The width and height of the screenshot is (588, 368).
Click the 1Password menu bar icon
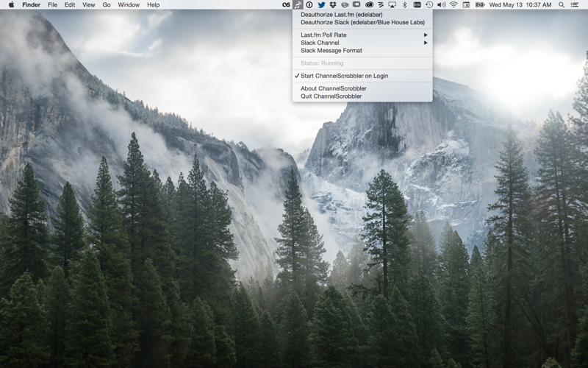coord(309,4)
